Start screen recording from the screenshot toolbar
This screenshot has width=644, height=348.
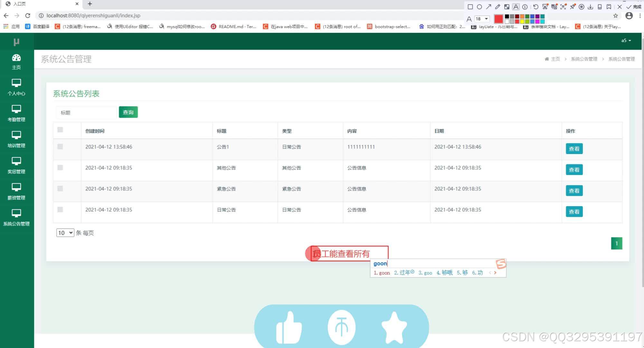(582, 7)
